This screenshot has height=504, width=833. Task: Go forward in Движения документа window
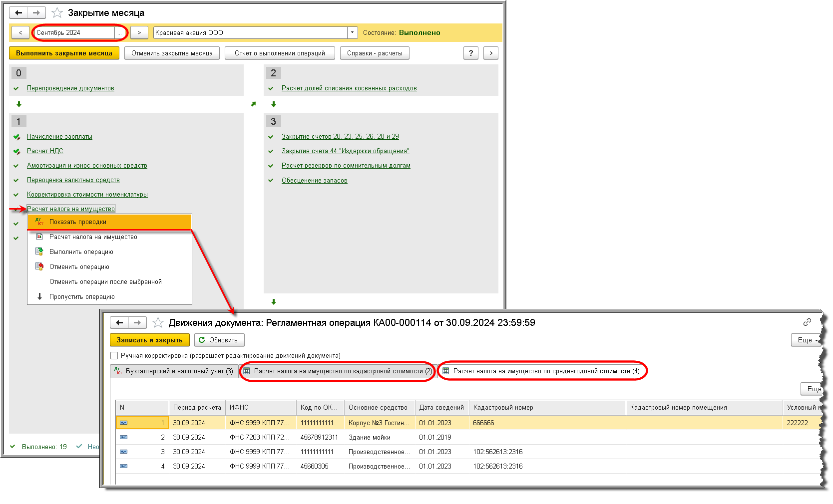click(137, 322)
